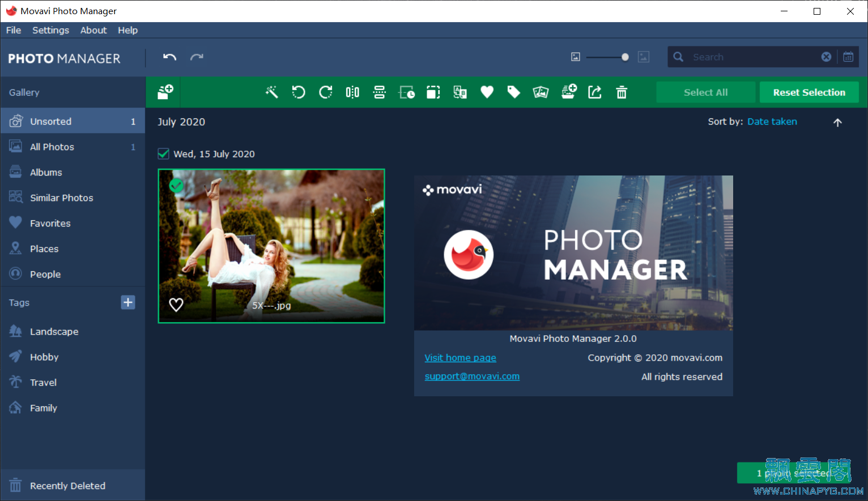This screenshot has height=501, width=868.
Task: Open Similar Photos section
Action: pos(73,198)
